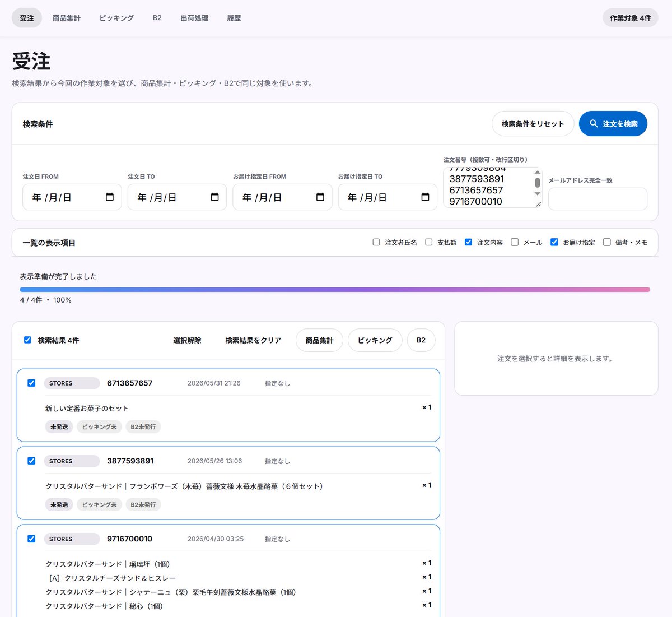Open the 履歴 tab
The width and height of the screenshot is (672, 617).
coord(234,18)
